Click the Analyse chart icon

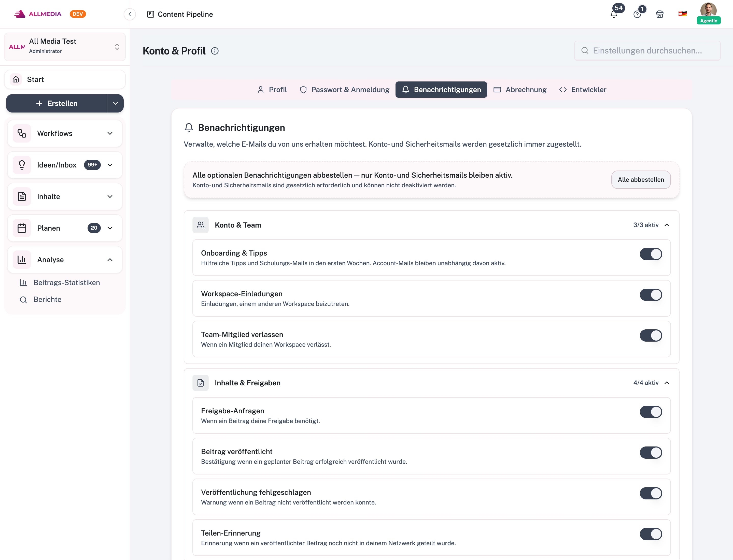point(22,259)
